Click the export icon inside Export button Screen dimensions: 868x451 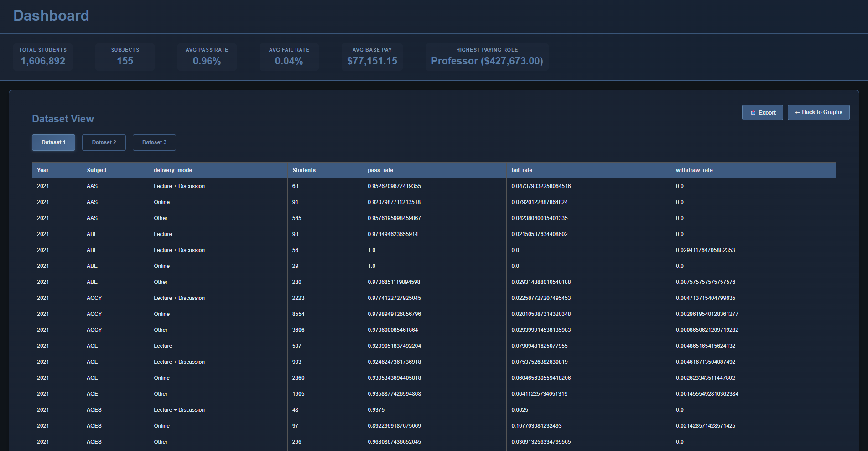(753, 113)
